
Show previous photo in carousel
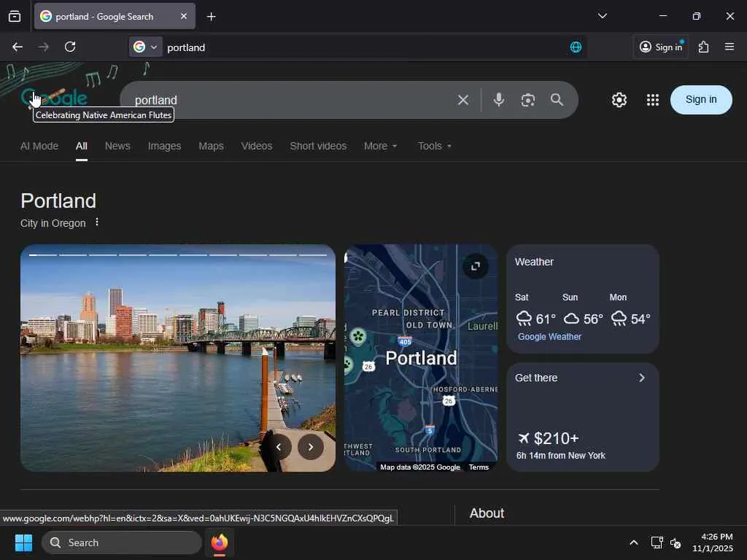pyautogui.click(x=279, y=447)
